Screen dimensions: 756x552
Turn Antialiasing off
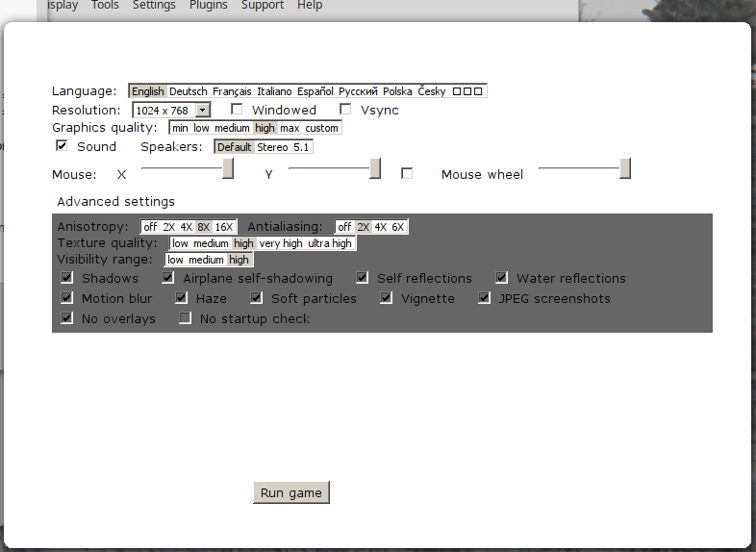coord(344,227)
